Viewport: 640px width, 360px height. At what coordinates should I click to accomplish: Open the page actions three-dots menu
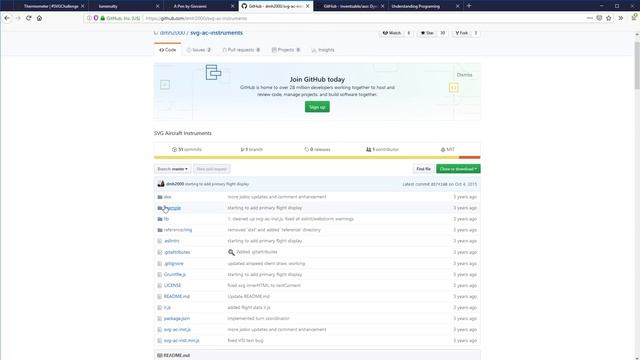[x=589, y=18]
